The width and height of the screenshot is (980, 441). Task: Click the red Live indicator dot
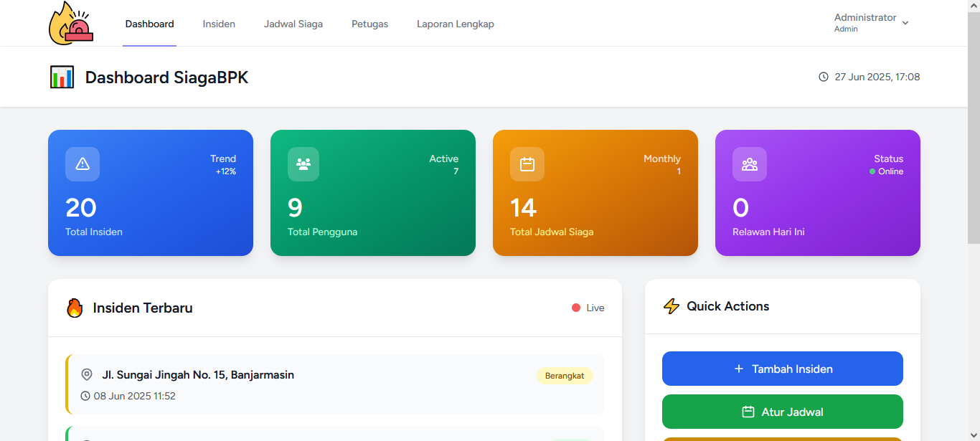click(x=576, y=308)
